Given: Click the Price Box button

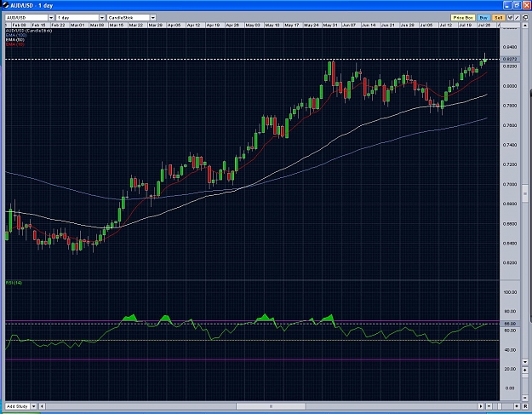Looking at the screenshot, I should (x=463, y=18).
